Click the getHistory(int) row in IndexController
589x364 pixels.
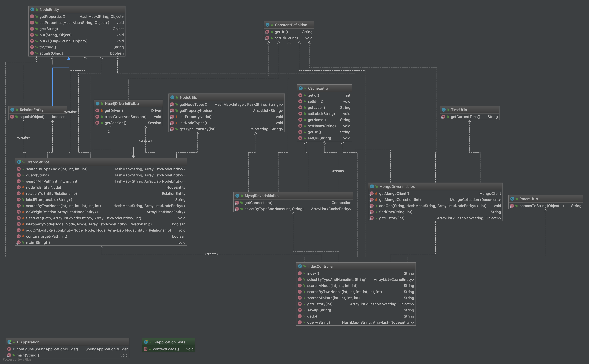[320, 304]
